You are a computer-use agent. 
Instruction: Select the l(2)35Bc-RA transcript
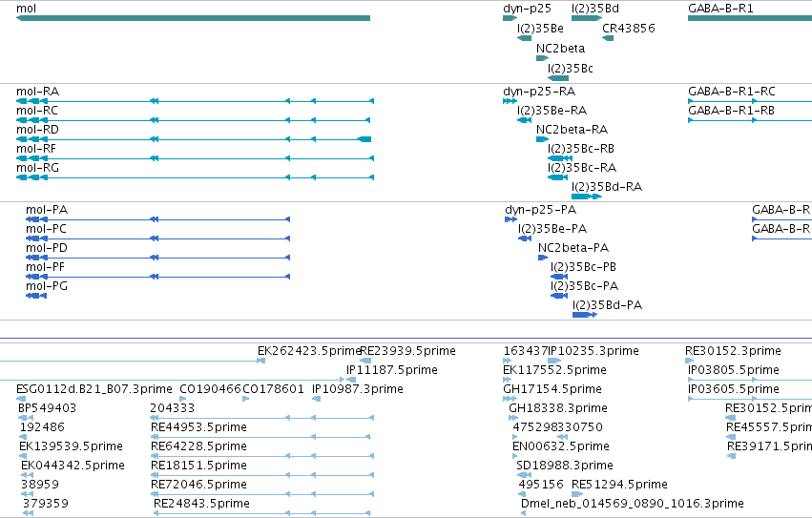click(558, 177)
